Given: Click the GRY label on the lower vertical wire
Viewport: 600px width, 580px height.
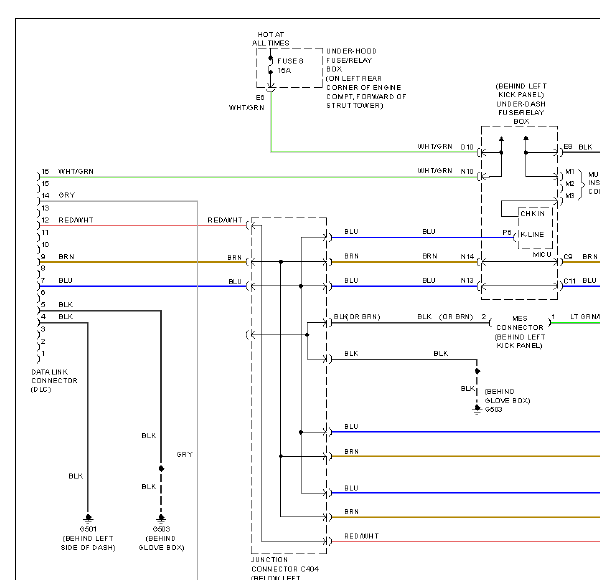Looking at the screenshot, I should tap(184, 455).
